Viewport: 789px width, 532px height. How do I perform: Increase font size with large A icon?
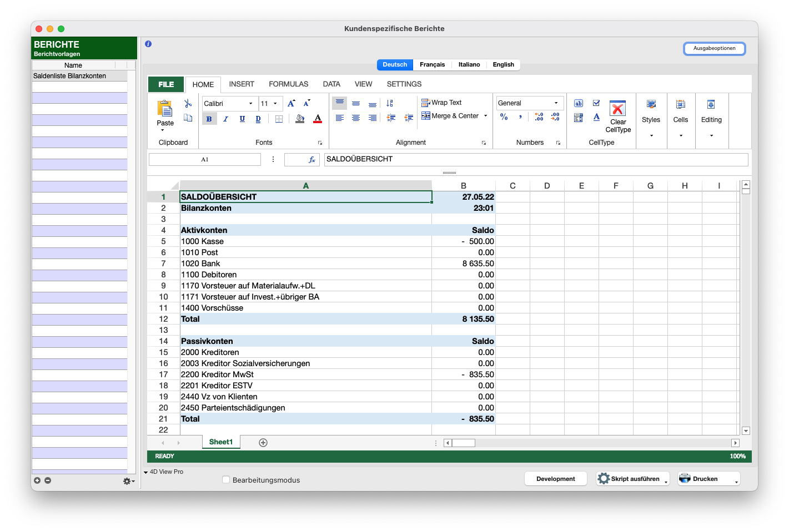tap(291, 103)
